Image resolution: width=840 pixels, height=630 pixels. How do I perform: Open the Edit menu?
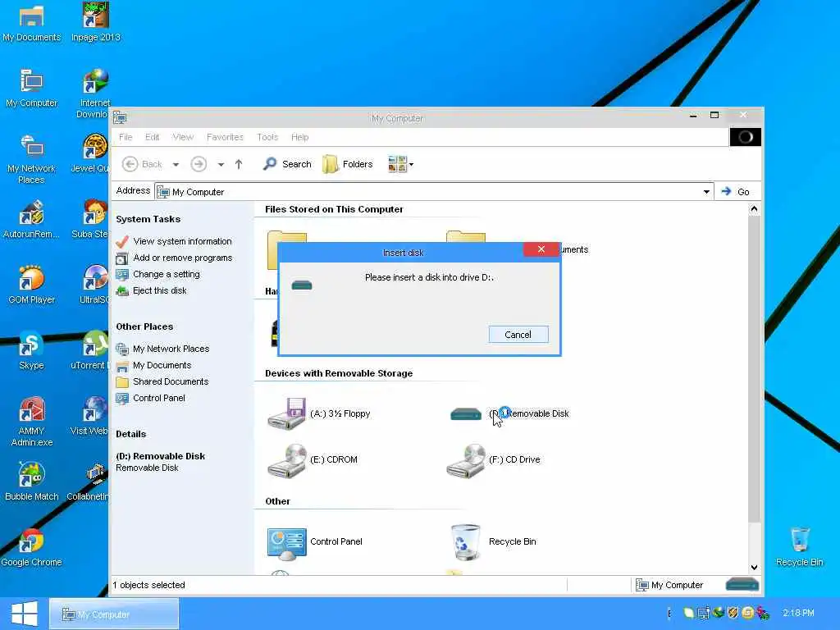[152, 137]
